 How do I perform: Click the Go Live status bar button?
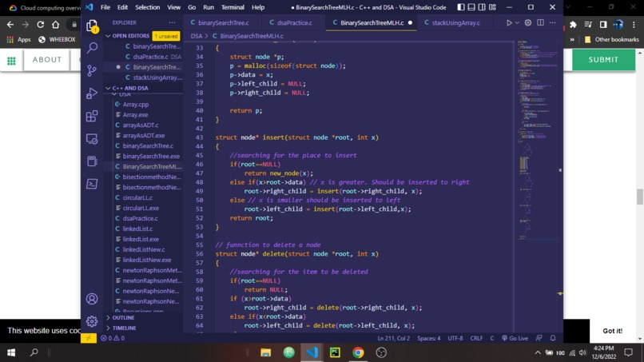click(515, 338)
